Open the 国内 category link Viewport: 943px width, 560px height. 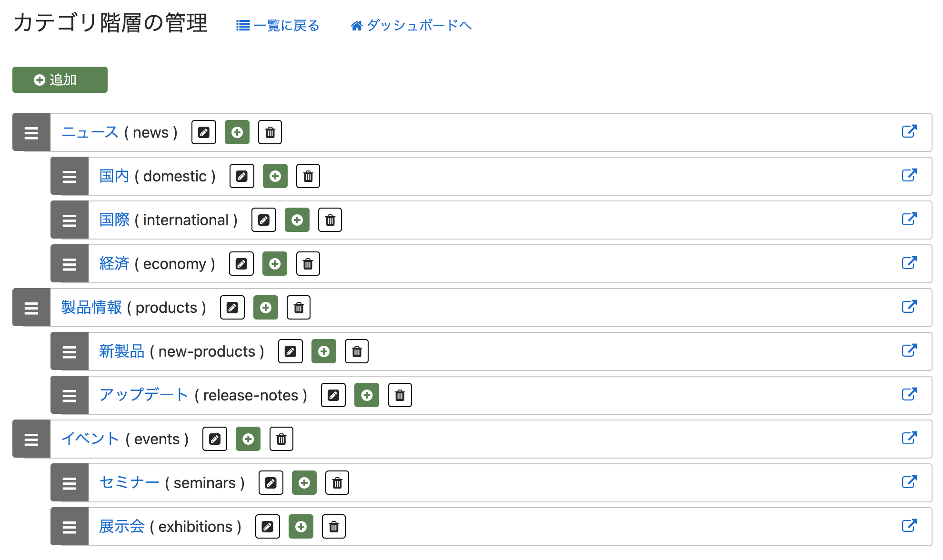click(x=114, y=176)
